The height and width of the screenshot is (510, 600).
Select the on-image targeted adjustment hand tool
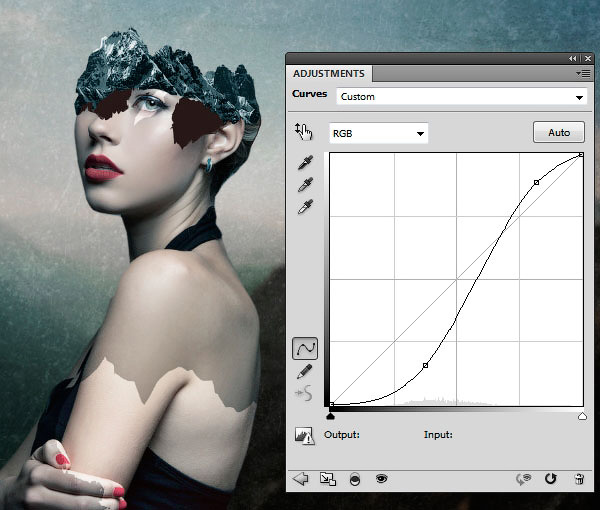click(x=303, y=132)
